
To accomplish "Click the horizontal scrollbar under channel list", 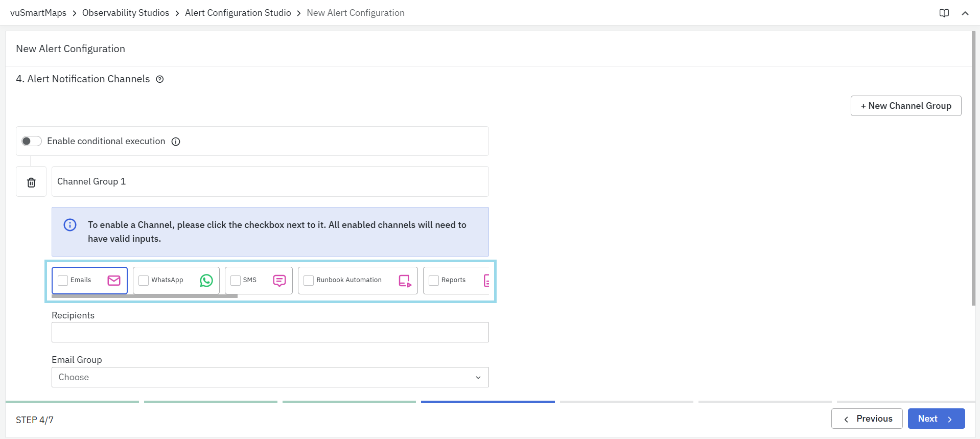I will [145, 296].
